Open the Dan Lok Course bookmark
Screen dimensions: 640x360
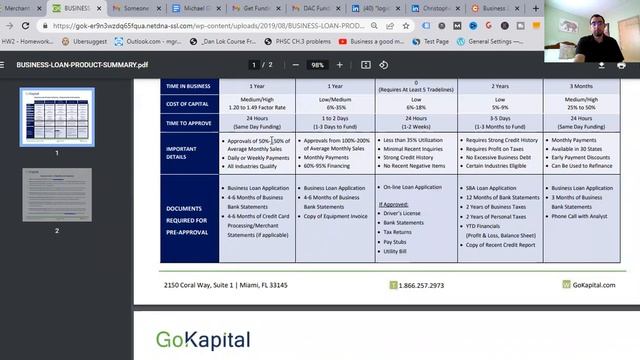223,41
